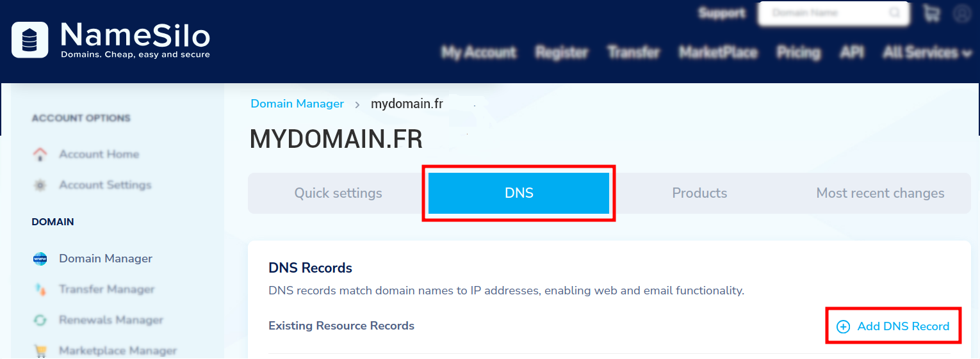
Task: Click the Account Home house icon
Action: pyautogui.click(x=40, y=154)
